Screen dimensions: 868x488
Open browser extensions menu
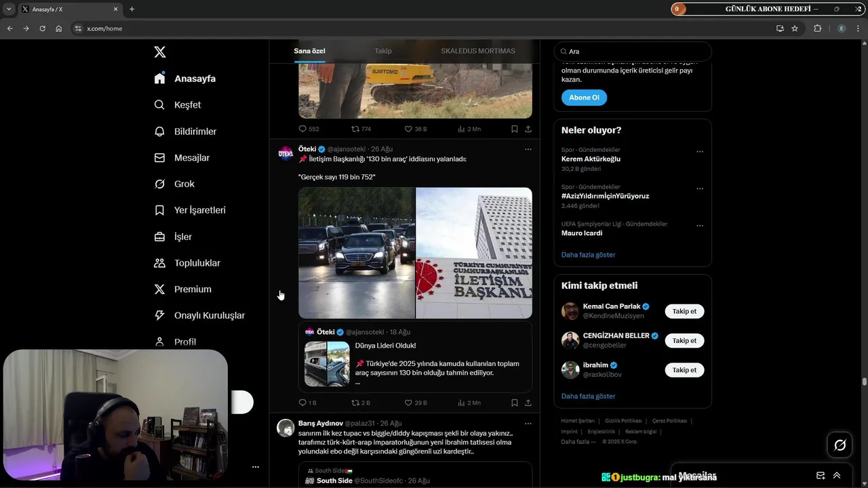pos(817,28)
